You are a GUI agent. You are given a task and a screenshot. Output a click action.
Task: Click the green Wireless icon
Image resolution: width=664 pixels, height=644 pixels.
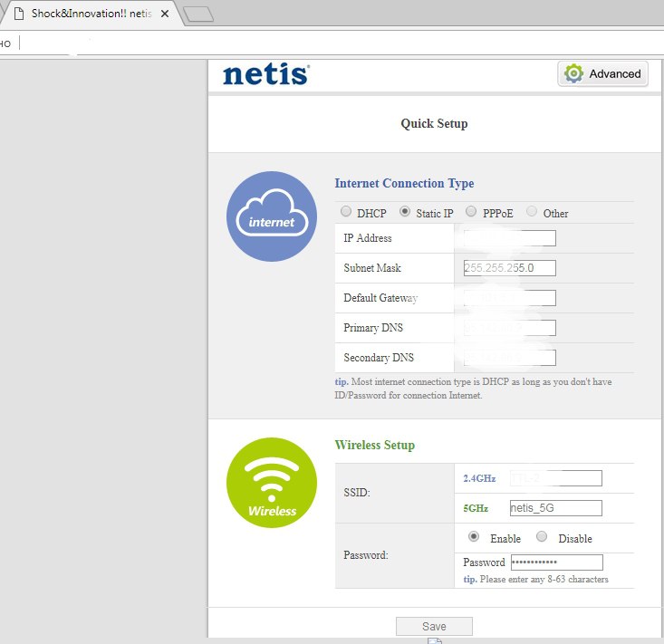(x=272, y=483)
